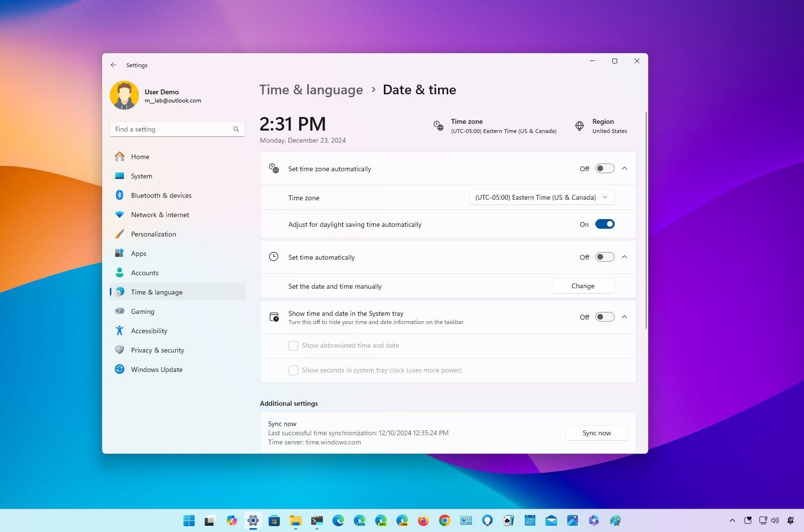
Task: Launch Firefox from the taskbar
Action: 424,520
